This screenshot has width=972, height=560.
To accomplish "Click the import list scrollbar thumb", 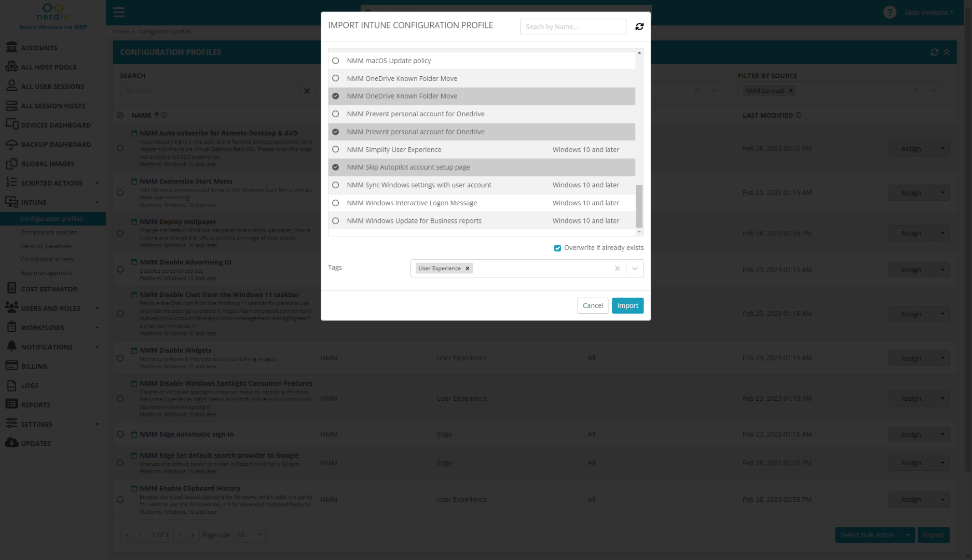I will click(x=639, y=206).
